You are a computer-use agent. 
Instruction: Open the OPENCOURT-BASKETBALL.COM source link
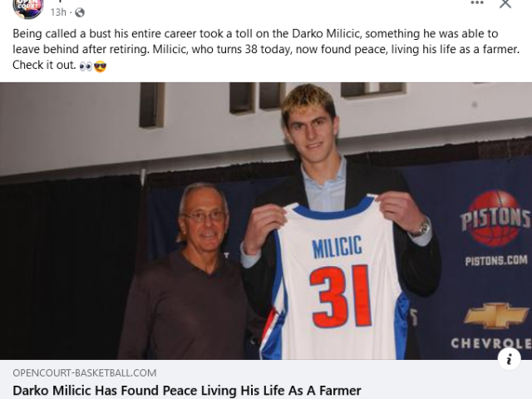[85, 373]
